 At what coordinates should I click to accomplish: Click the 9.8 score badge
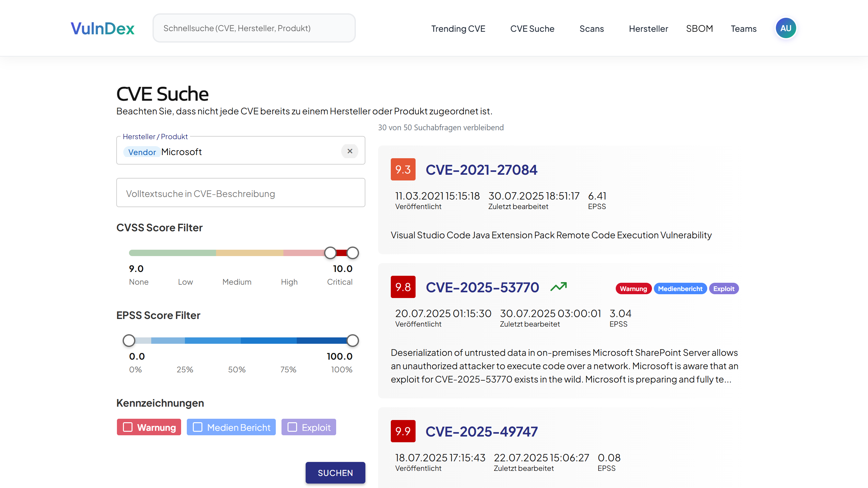pyautogui.click(x=403, y=287)
